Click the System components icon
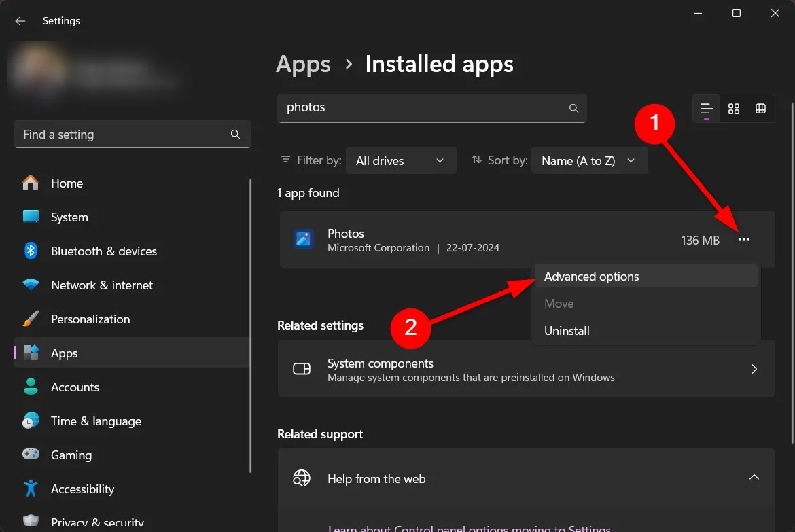This screenshot has height=532, width=795. point(302,369)
